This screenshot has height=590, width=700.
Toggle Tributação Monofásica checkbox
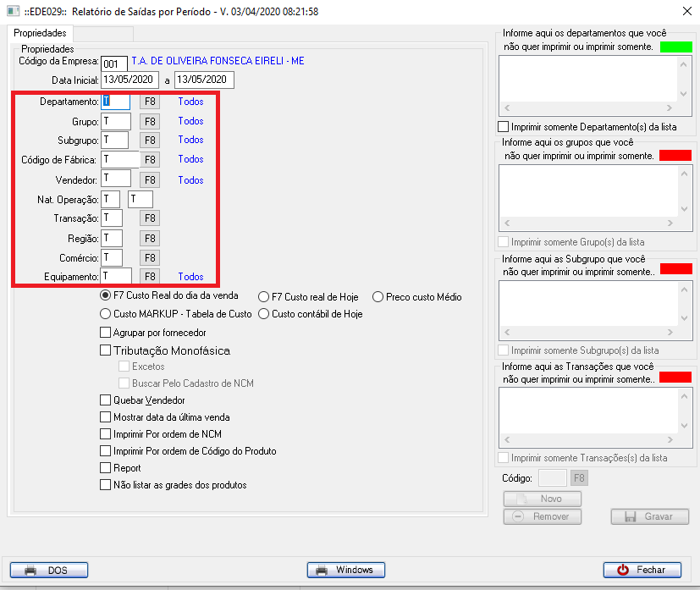tap(106, 350)
